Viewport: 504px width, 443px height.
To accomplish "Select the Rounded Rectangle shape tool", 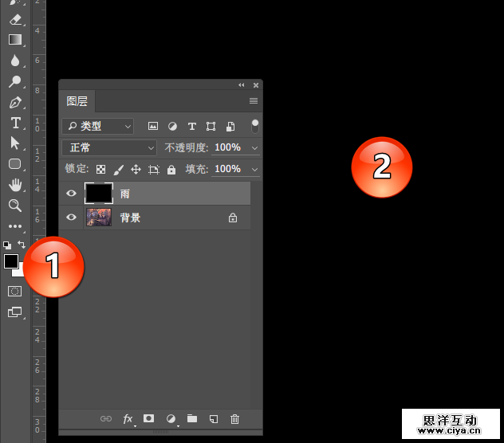I will click(15, 164).
